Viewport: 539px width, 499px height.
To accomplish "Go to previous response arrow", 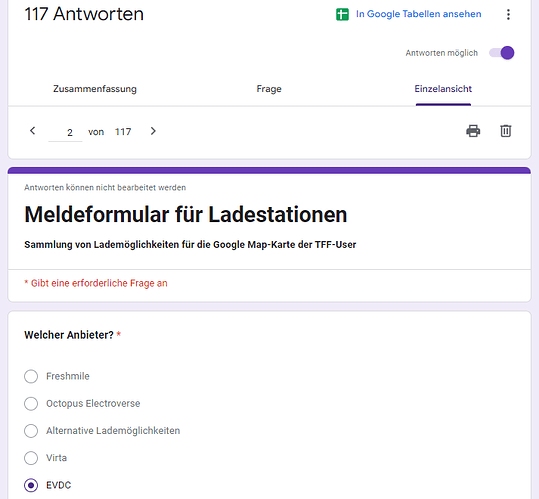I will pyautogui.click(x=33, y=131).
